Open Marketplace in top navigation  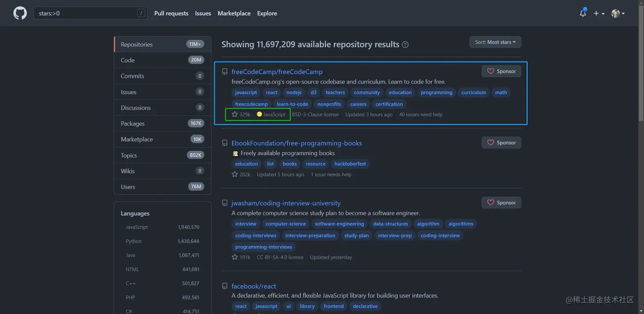coord(234,13)
